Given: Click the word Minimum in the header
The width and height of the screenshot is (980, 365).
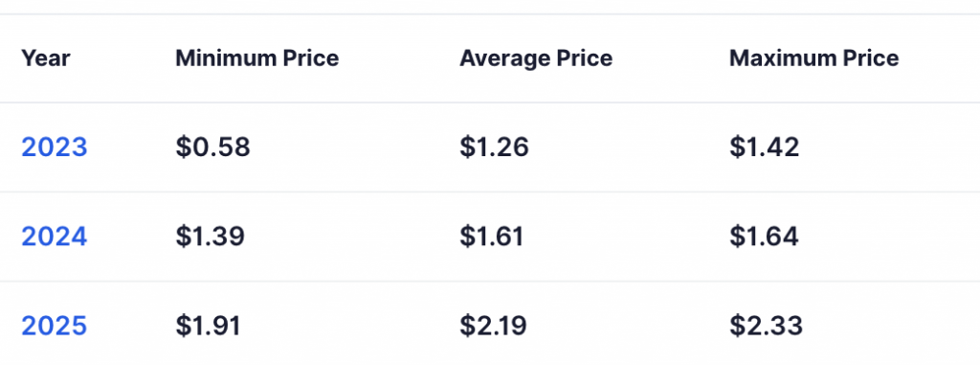Looking at the screenshot, I should [x=225, y=58].
